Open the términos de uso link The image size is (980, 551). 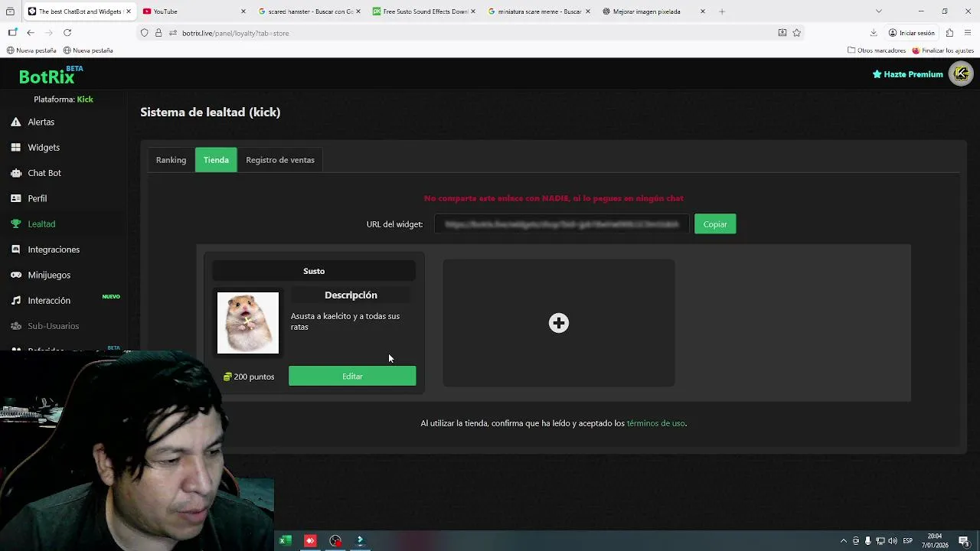tap(655, 423)
